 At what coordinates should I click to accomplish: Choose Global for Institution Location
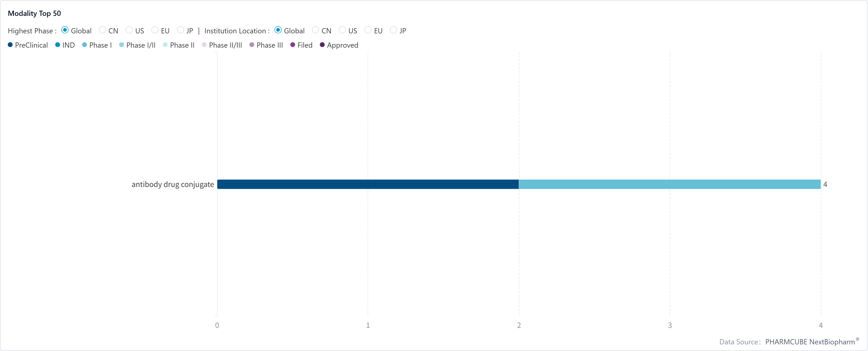point(278,30)
